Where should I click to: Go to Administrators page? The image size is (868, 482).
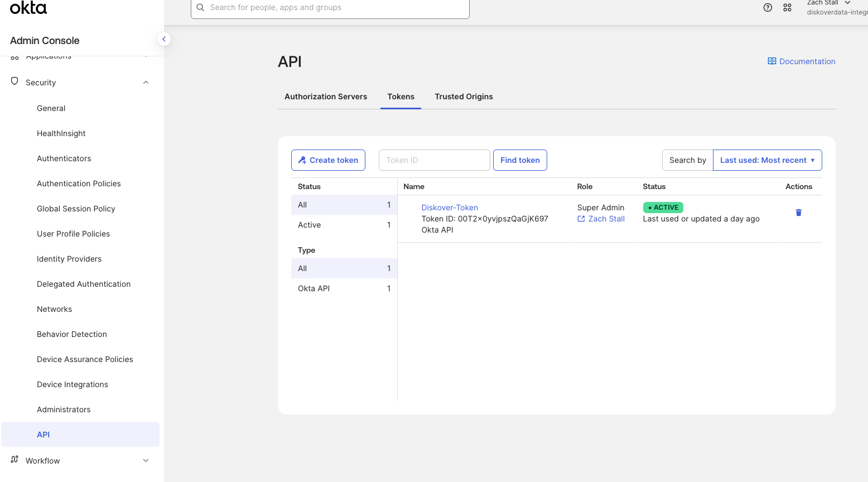point(64,409)
